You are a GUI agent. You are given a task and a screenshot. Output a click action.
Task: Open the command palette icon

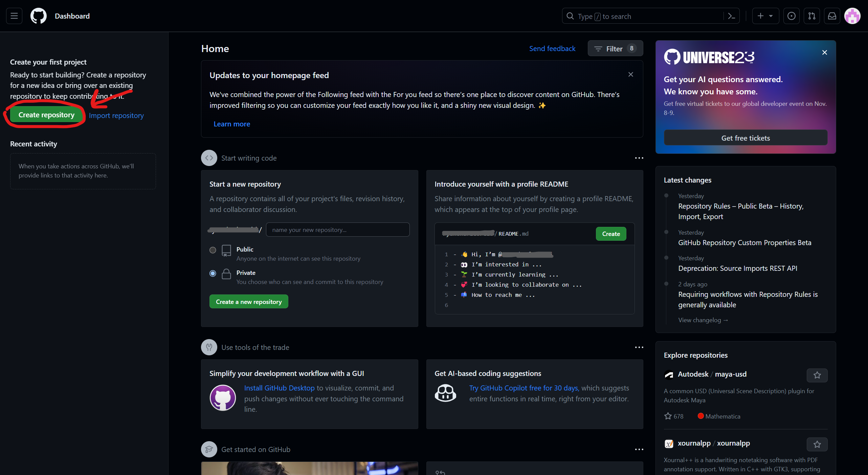732,16
